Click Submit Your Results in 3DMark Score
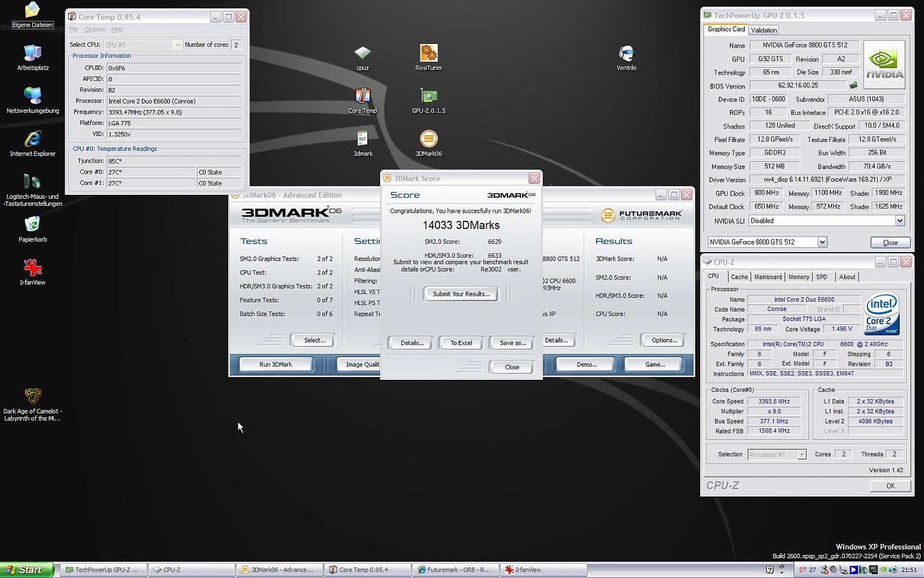The width and height of the screenshot is (924, 578). (x=461, y=294)
